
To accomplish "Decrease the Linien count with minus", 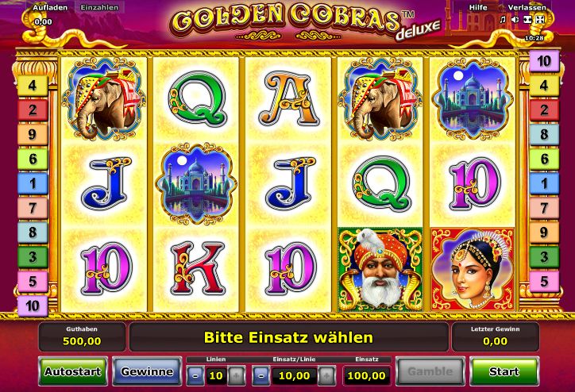I will click(195, 375).
